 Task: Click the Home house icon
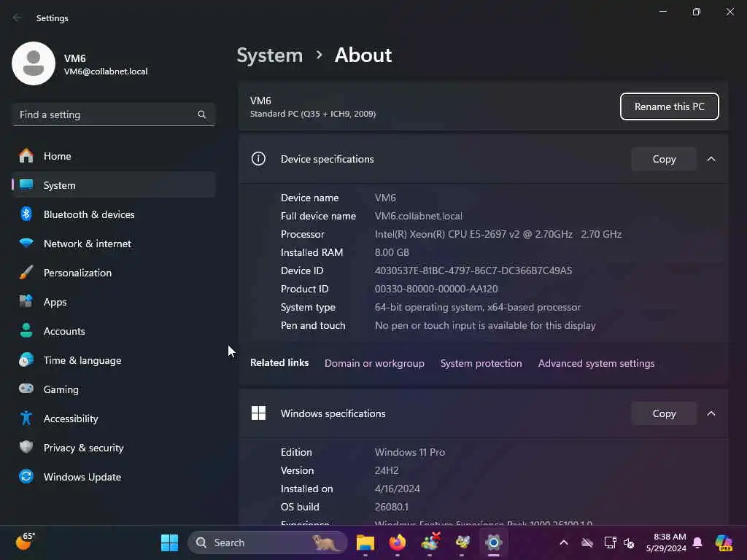(x=26, y=156)
